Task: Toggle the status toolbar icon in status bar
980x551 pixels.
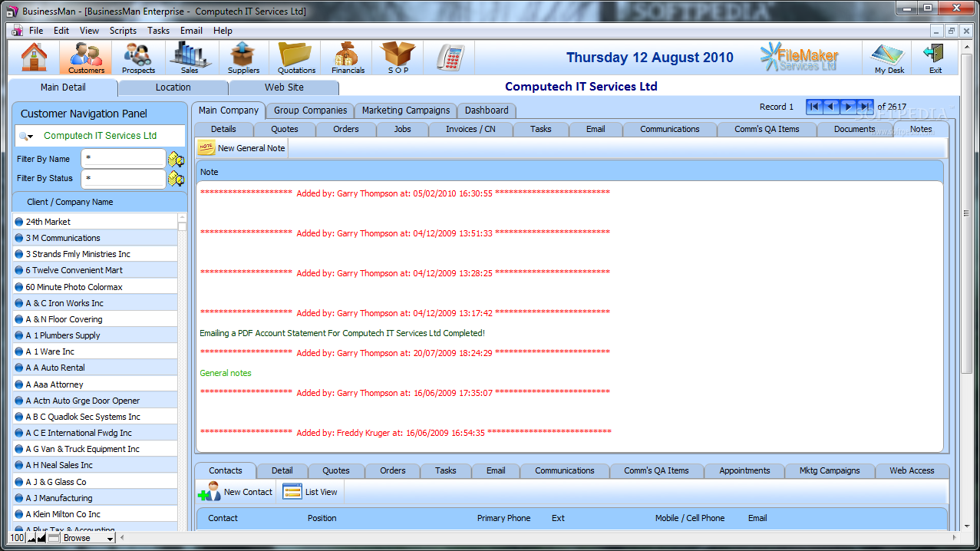Action: click(54, 538)
